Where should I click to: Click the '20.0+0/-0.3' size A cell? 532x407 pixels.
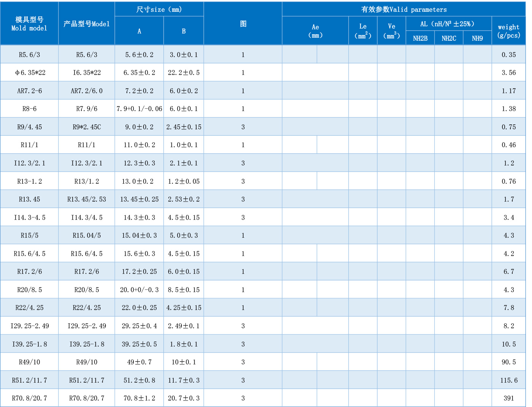click(x=139, y=290)
